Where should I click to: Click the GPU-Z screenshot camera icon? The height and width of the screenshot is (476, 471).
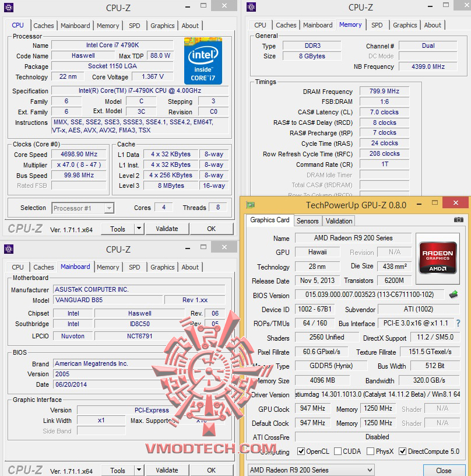tap(458, 219)
